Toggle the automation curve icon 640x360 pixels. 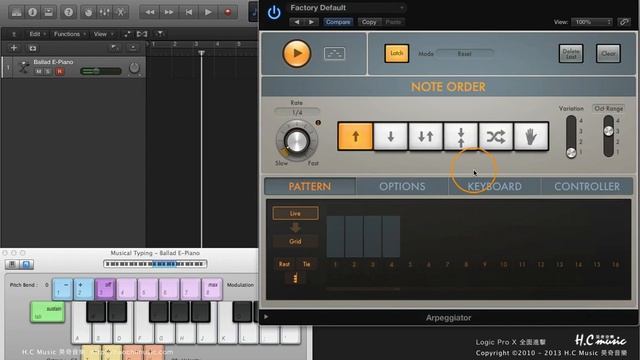pyautogui.click(x=128, y=34)
